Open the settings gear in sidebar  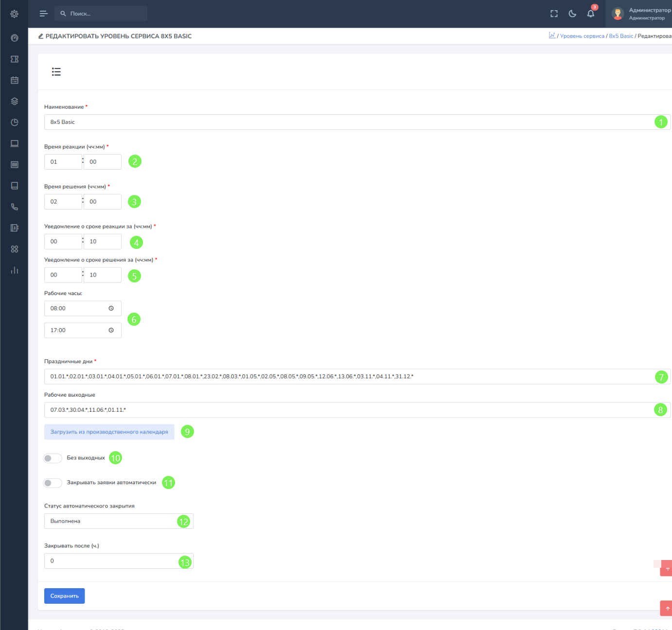pyautogui.click(x=15, y=14)
